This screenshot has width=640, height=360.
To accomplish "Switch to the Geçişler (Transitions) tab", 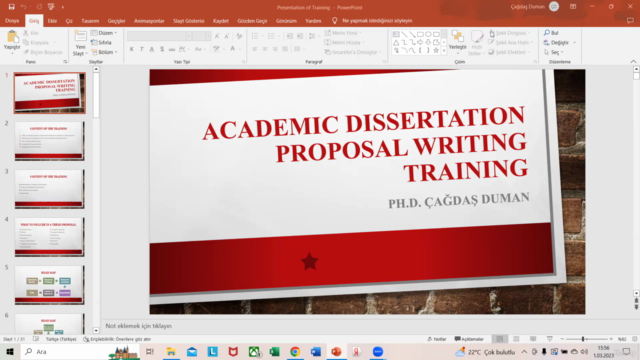I will (116, 20).
